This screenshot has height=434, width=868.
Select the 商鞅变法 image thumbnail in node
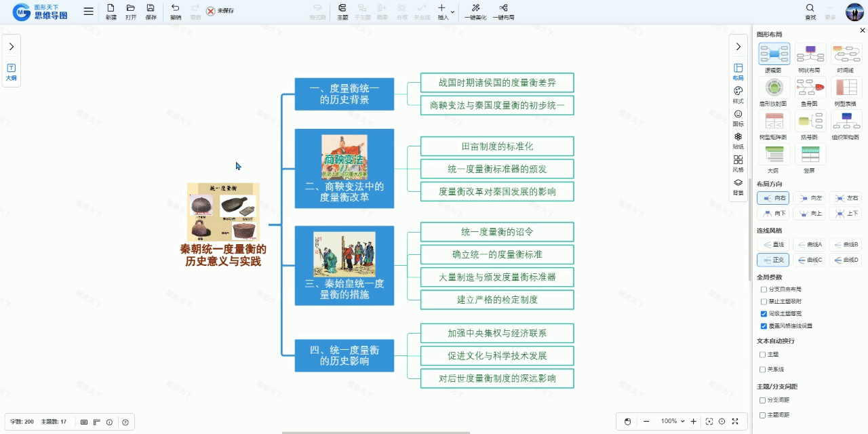coord(344,157)
